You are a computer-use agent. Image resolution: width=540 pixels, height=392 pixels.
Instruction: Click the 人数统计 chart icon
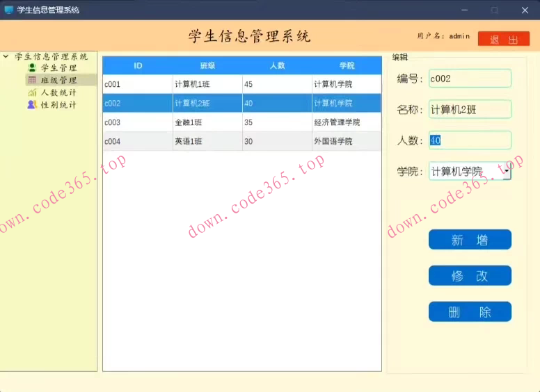click(x=32, y=92)
